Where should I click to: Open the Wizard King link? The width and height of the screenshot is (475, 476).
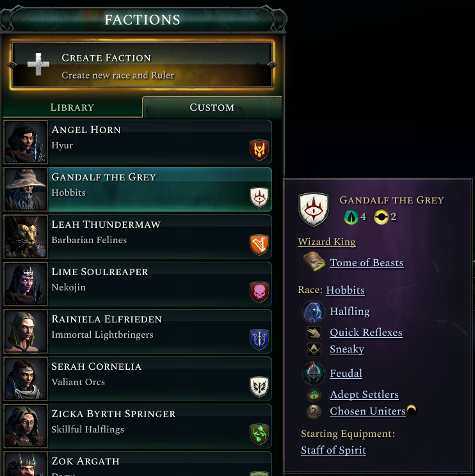[x=326, y=242]
